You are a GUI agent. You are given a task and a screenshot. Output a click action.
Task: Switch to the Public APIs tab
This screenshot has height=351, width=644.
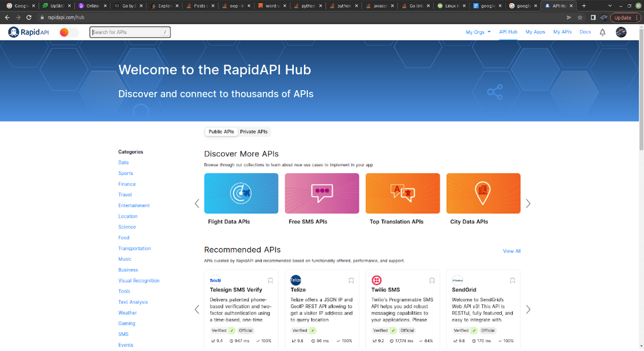pyautogui.click(x=221, y=132)
